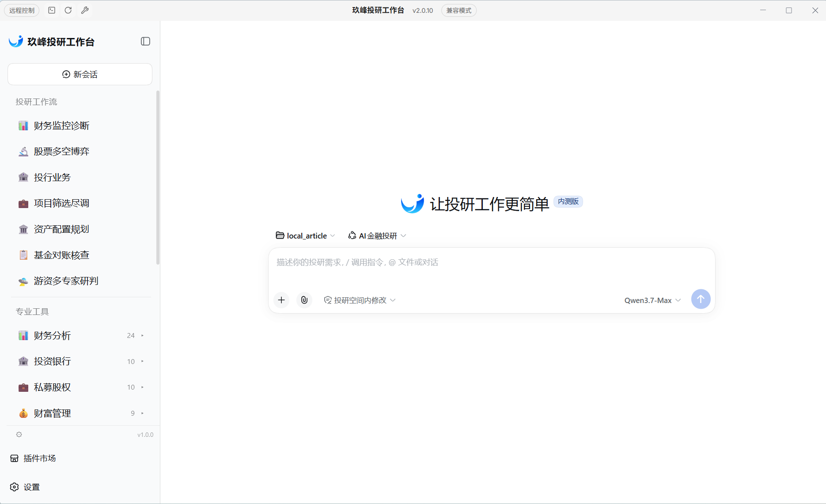Screen dimensions: 826x504
Task: Expand 私募股权 tool group arrow
Action: click(142, 387)
